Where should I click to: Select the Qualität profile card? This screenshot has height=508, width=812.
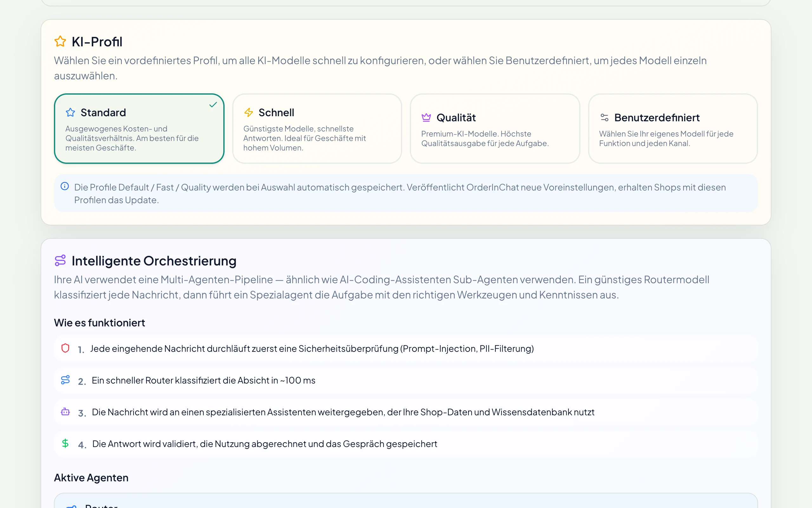click(495, 129)
